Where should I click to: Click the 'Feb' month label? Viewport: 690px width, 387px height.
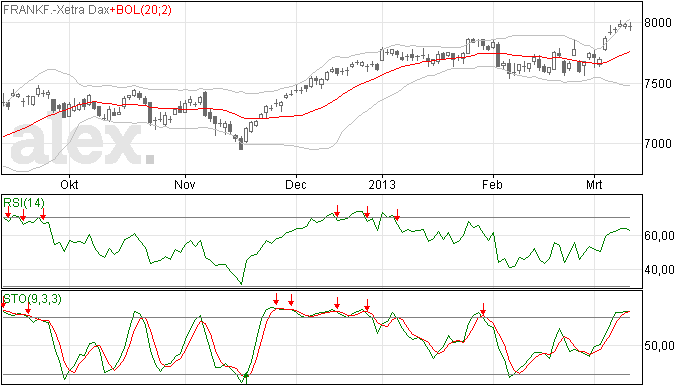492,184
